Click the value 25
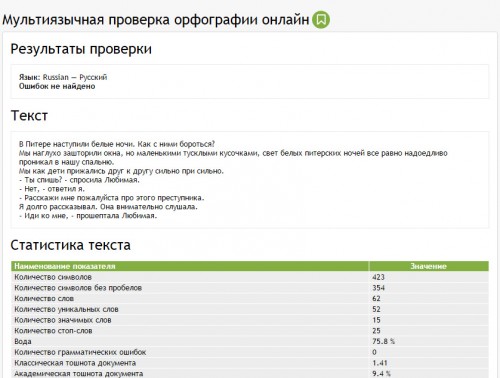 click(376, 331)
